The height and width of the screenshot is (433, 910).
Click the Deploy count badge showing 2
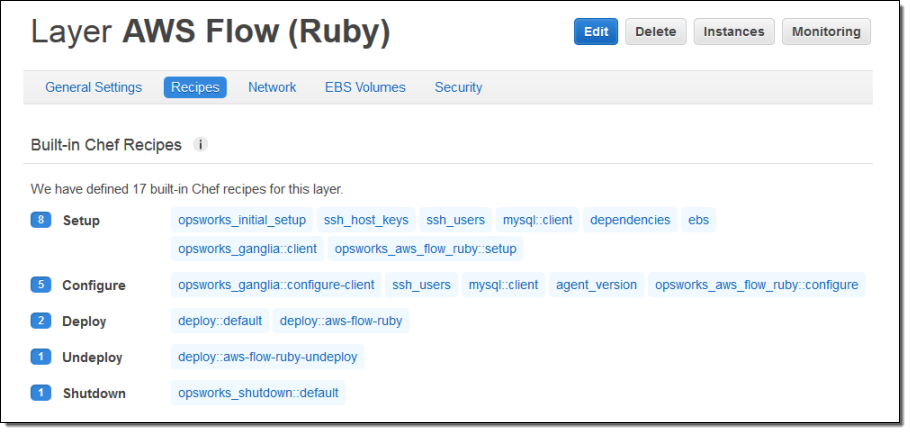click(41, 321)
